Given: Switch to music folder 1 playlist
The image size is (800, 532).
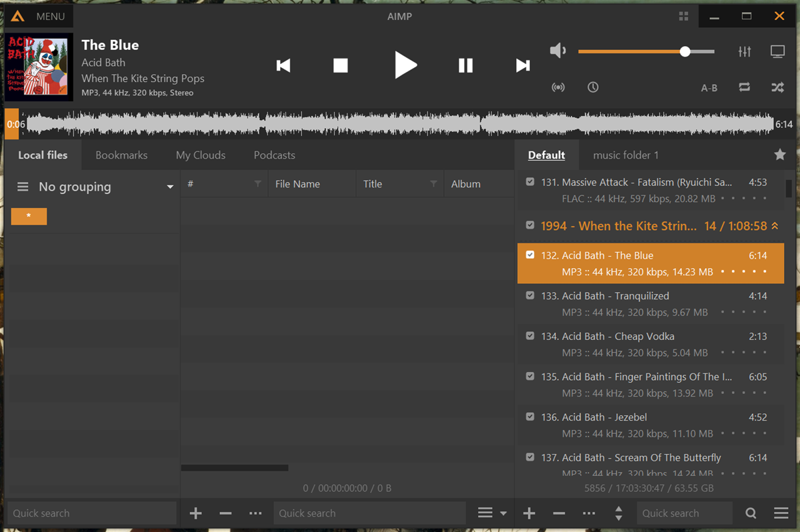Looking at the screenshot, I should tap(626, 155).
